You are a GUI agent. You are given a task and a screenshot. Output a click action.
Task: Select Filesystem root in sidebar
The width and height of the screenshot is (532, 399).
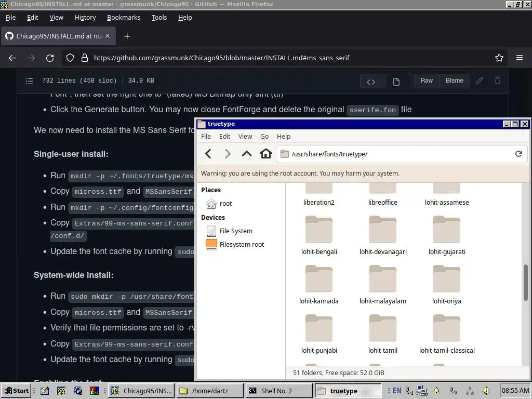pyautogui.click(x=235, y=245)
